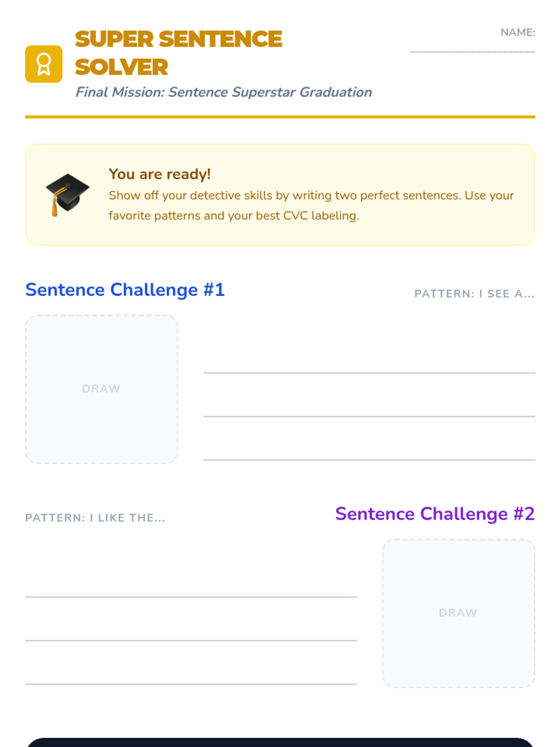Click the NAME: label
This screenshot has width=560, height=747.
click(517, 32)
